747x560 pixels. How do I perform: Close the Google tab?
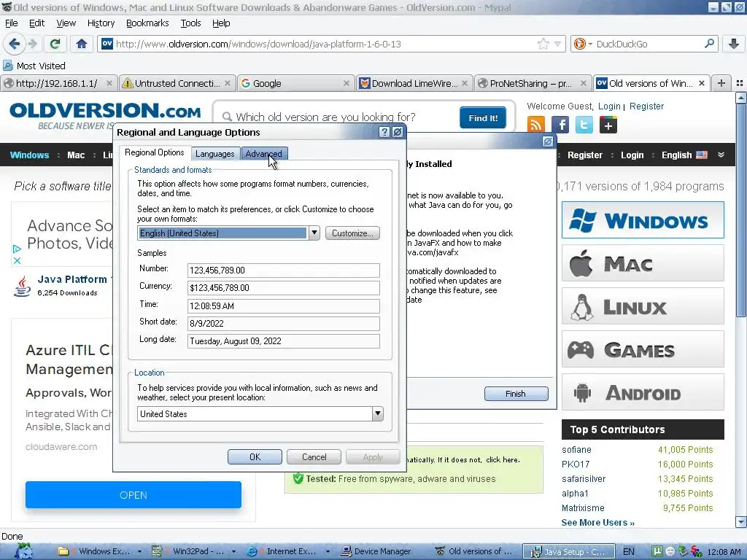tap(347, 83)
